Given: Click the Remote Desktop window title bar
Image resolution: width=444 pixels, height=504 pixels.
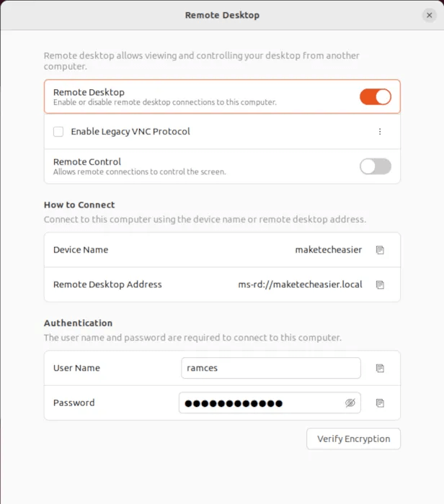Looking at the screenshot, I should pos(222,15).
